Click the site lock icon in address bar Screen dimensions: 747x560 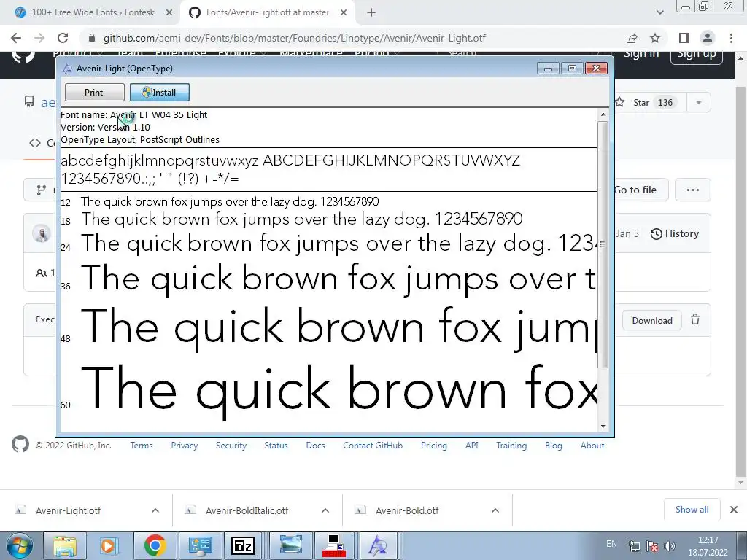click(x=93, y=38)
